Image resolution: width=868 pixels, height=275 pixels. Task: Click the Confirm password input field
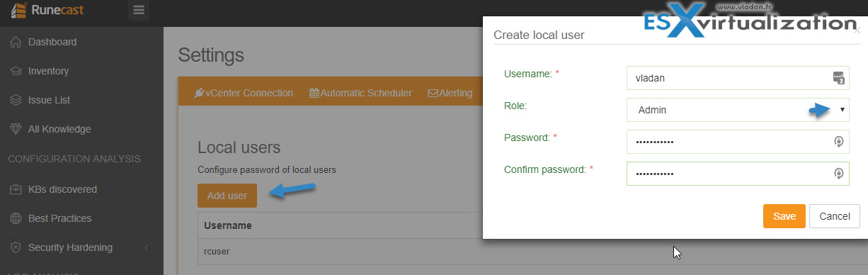click(x=738, y=174)
